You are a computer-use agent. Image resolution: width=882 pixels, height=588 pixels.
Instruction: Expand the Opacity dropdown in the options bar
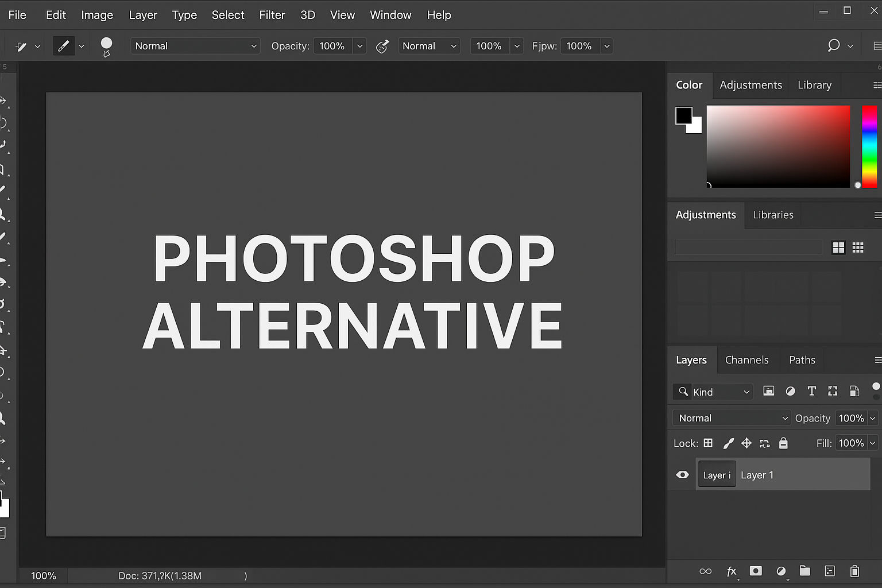pos(359,45)
